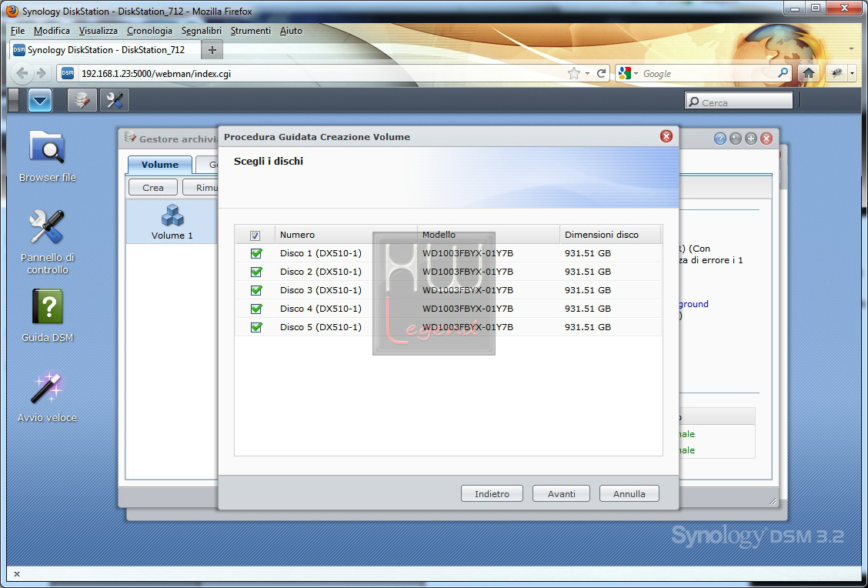Screen dimensions: 868x588
Task: Close the Firefox add-on bar with x
Action: point(17,574)
